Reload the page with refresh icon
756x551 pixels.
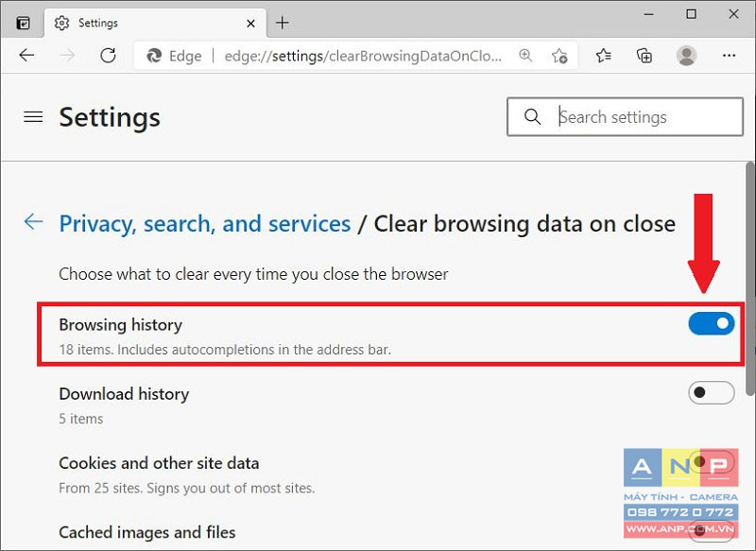click(108, 56)
